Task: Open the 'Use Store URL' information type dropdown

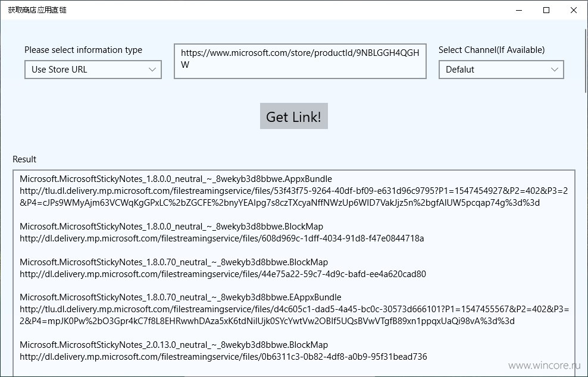Action: 93,70
